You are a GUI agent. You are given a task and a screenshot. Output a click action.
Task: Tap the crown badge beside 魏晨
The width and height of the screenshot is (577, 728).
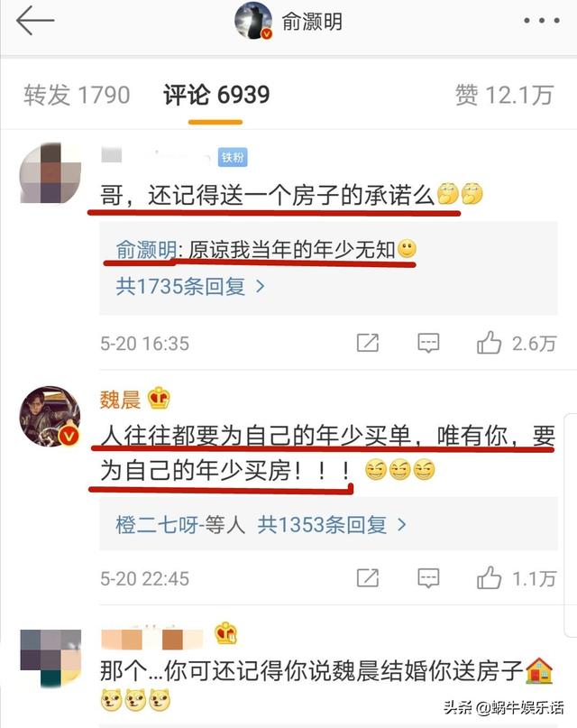click(x=159, y=399)
